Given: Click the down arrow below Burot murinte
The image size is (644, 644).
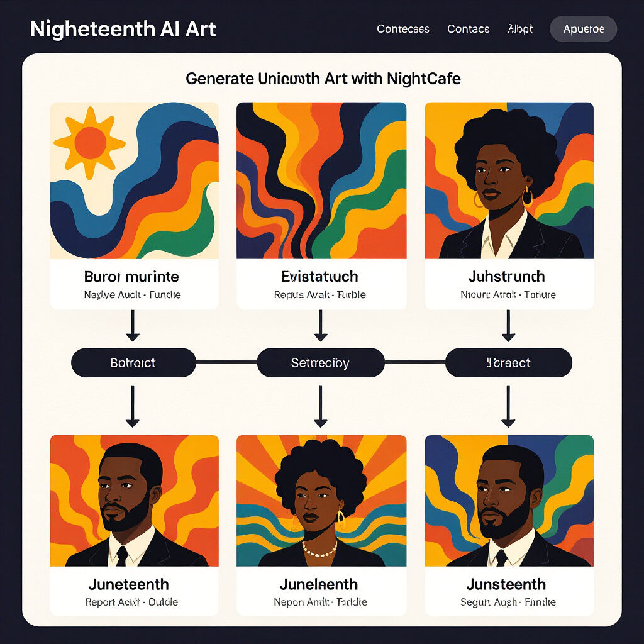Looking at the screenshot, I should 132,326.
